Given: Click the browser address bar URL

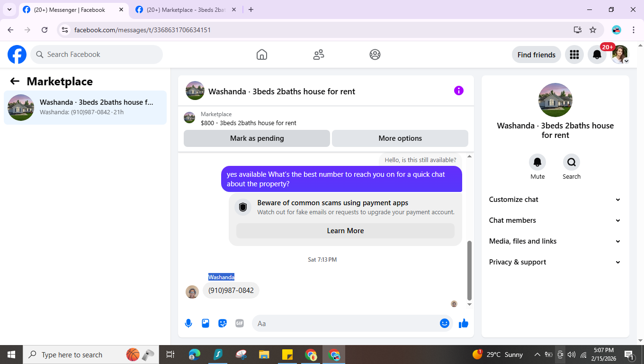Looking at the screenshot, I should [143, 30].
